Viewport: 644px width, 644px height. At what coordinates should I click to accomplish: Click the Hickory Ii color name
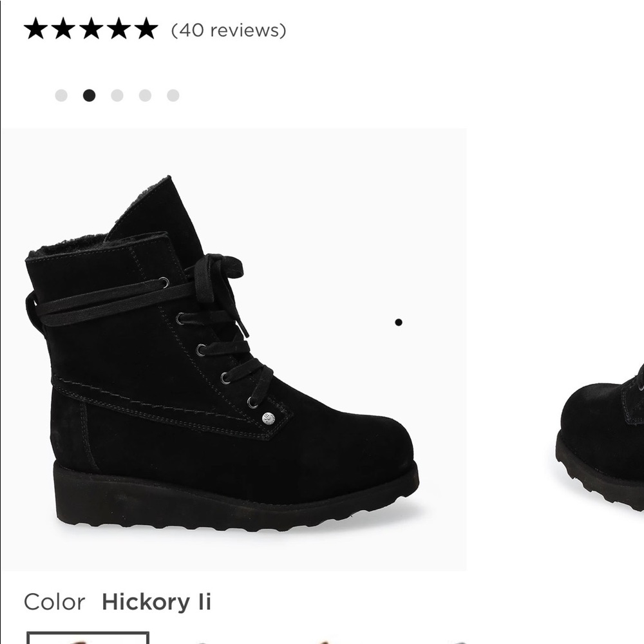coord(156,603)
